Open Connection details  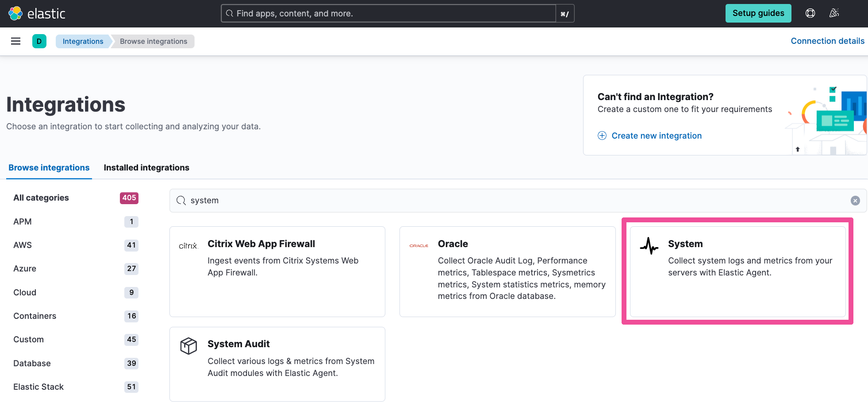click(827, 41)
